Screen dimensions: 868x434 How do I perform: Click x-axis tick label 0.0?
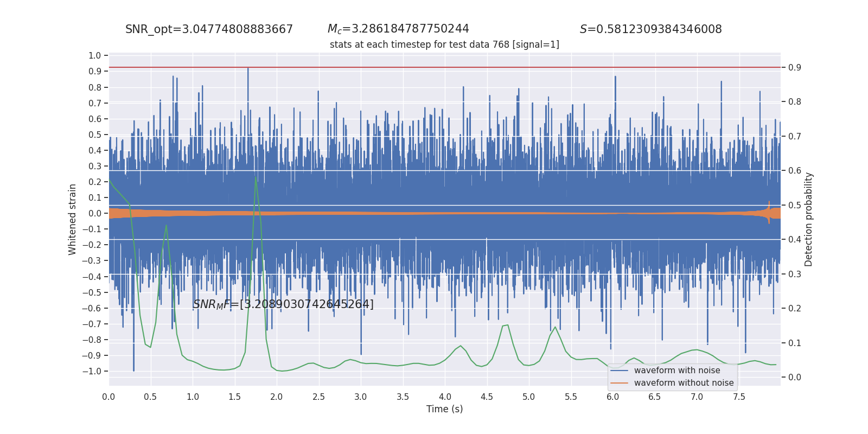point(108,397)
